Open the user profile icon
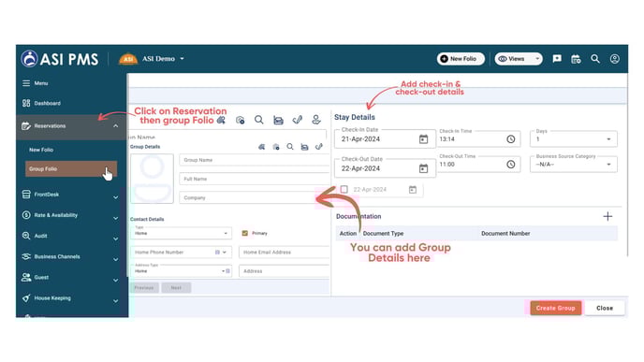 614,59
